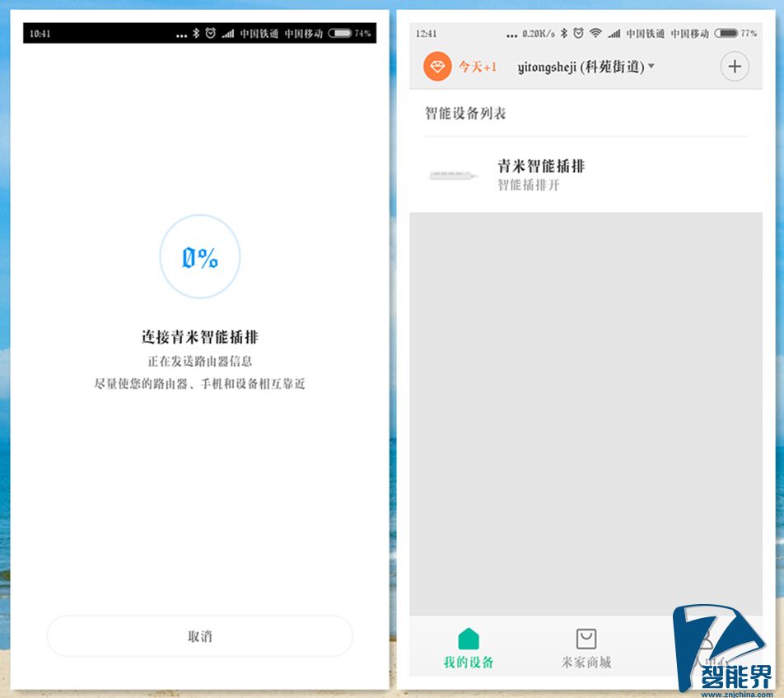Tap the plus icon to add a device
784x698 pixels.
[x=735, y=67]
